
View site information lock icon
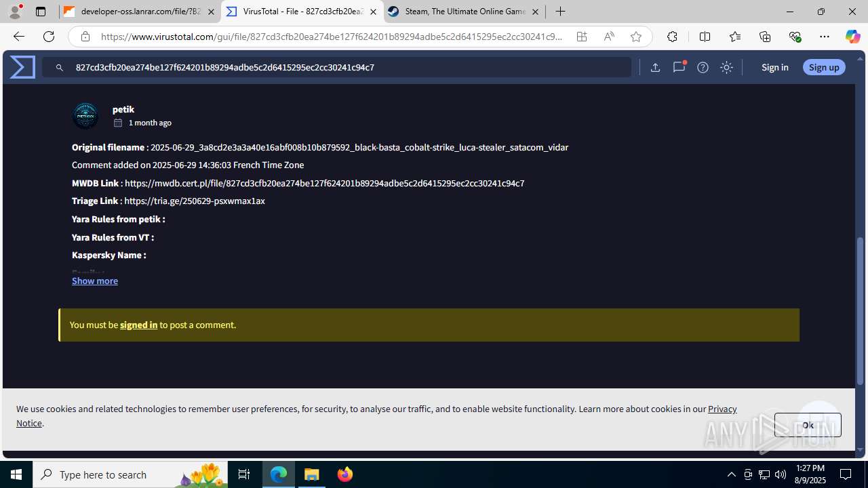click(85, 37)
